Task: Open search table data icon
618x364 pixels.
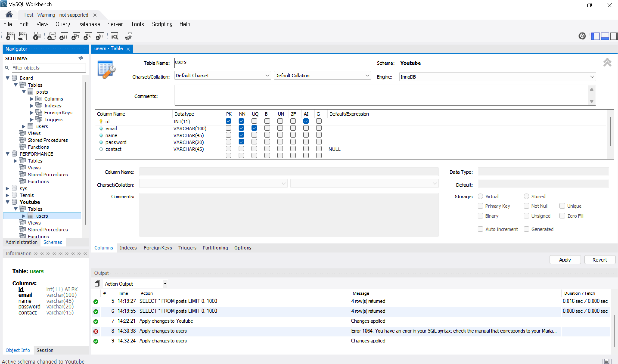Action: pos(114,36)
